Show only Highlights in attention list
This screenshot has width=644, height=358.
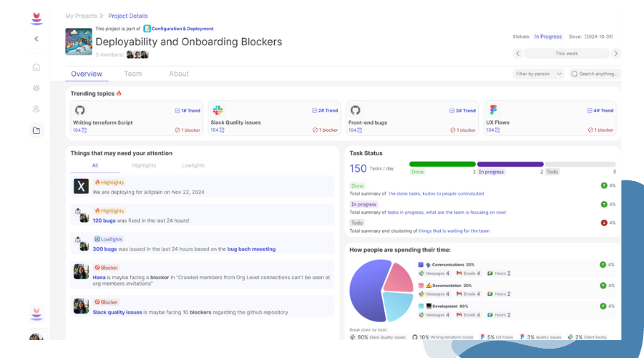coord(143,165)
